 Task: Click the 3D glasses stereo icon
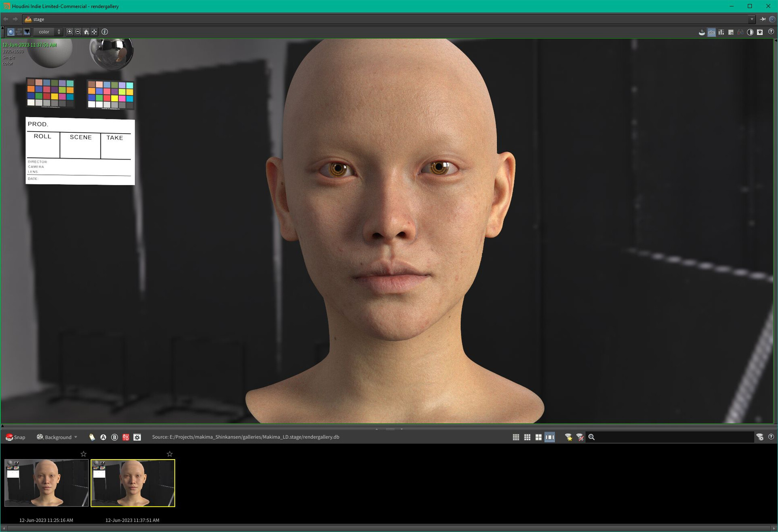[x=740, y=32]
